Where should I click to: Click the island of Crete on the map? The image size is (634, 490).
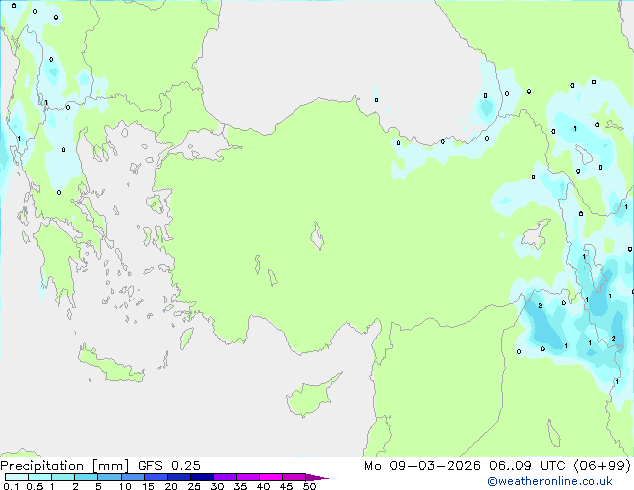pos(110,365)
